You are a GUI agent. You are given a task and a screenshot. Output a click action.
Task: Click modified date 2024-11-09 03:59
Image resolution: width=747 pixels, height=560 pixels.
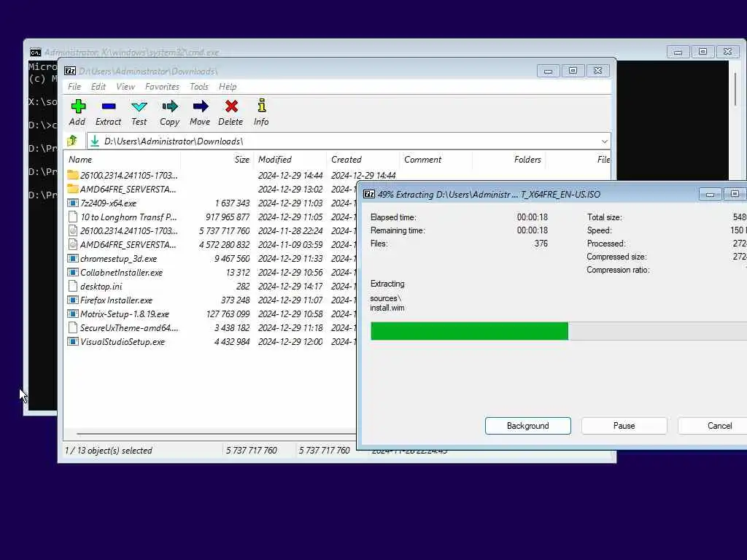pos(290,244)
